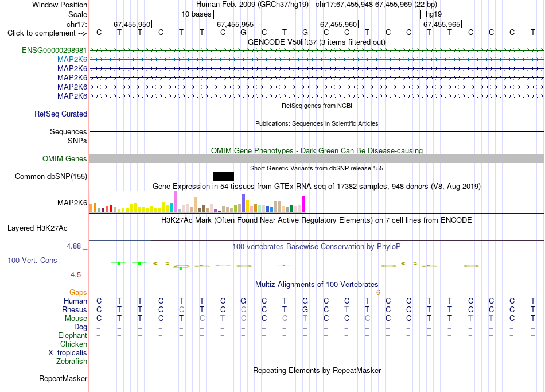Click the -4.5 conservation scale value
The image size is (545, 392).
75,275
